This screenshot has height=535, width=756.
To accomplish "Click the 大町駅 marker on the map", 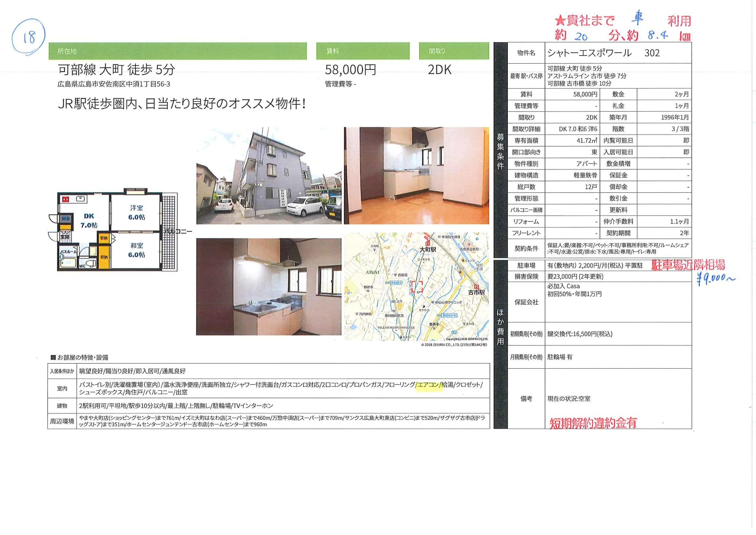I will [427, 244].
